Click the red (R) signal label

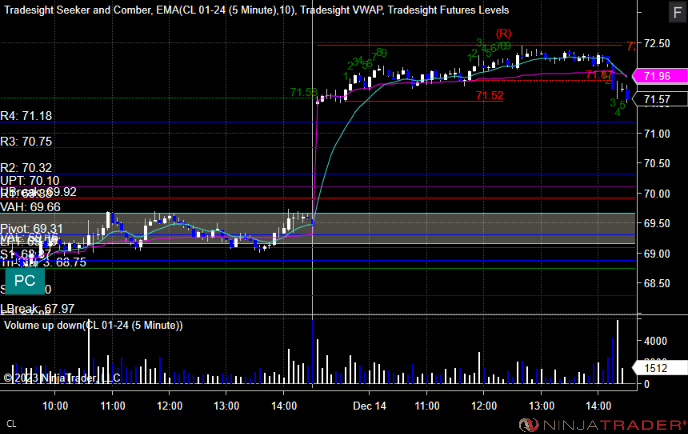pyautogui.click(x=504, y=33)
